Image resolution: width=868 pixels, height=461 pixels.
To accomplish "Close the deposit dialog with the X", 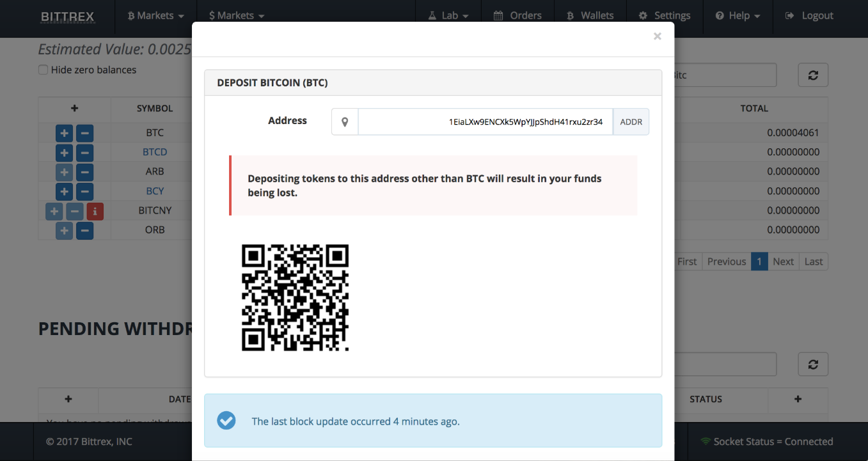I will coord(658,36).
